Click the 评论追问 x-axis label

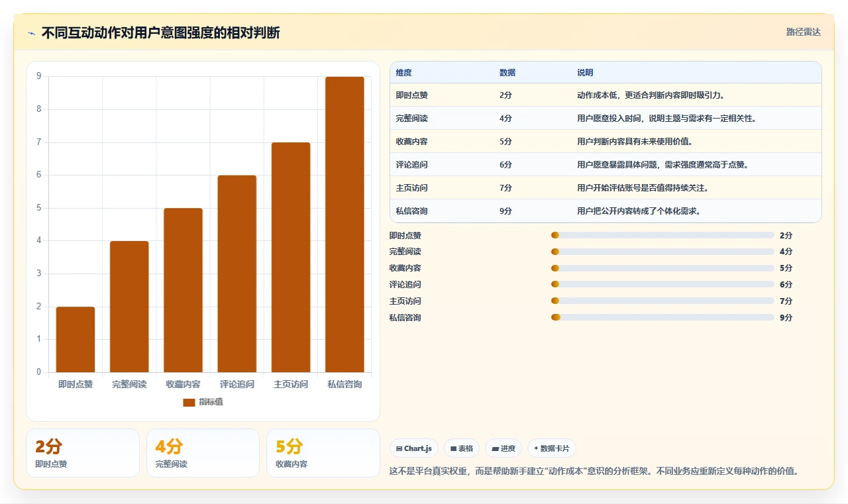coord(237,384)
